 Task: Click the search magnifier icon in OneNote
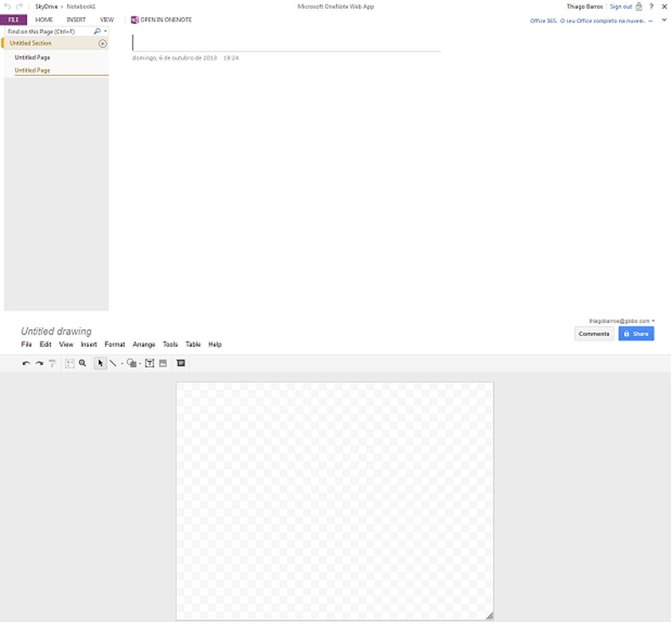tap(97, 31)
